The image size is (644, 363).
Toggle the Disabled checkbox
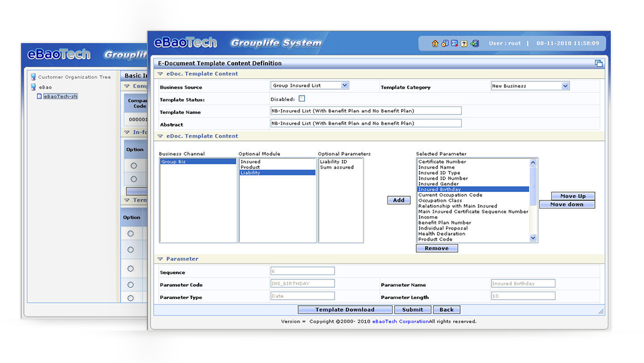point(302,98)
